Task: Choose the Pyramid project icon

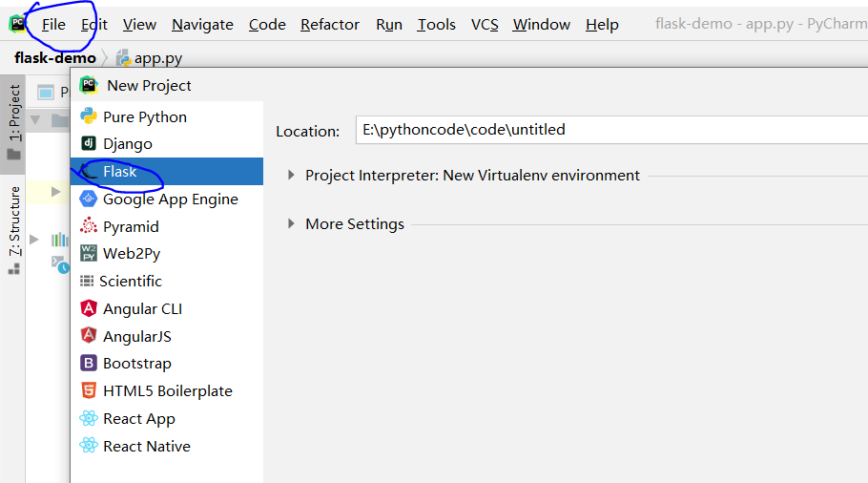Action: (89, 226)
